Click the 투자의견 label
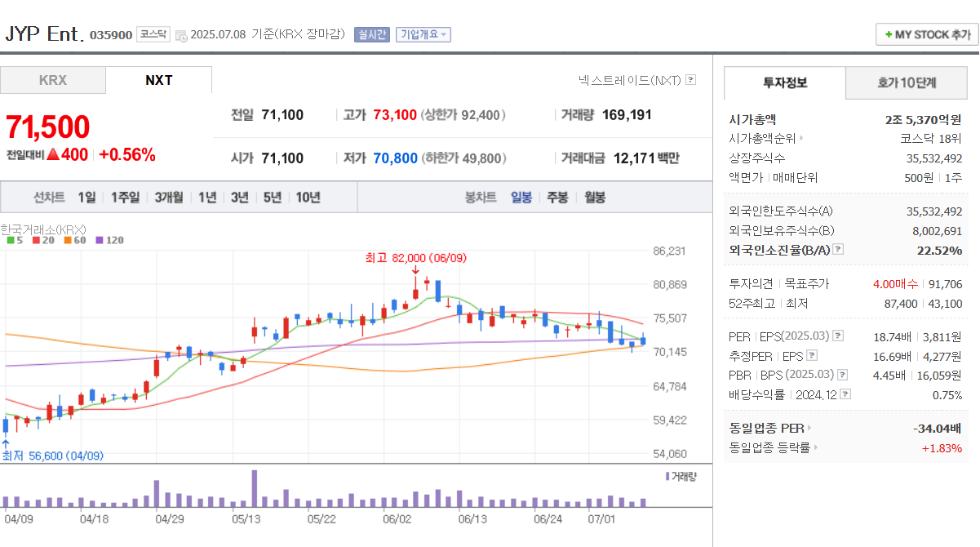980x547 pixels. pos(751,283)
